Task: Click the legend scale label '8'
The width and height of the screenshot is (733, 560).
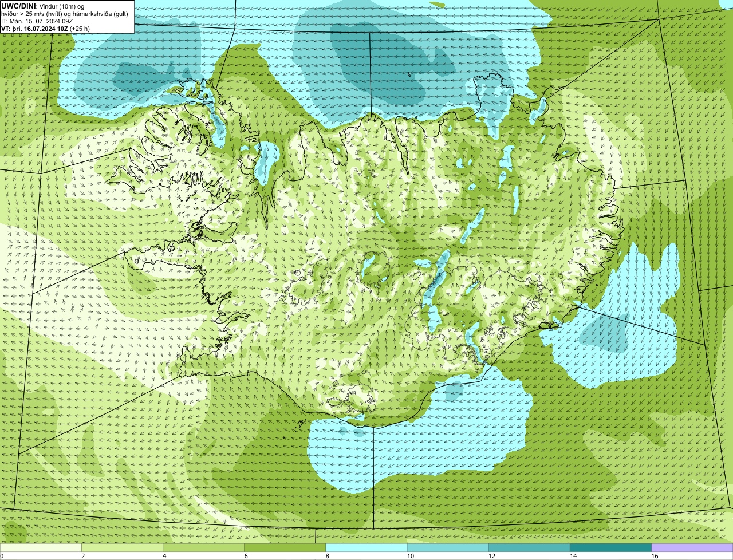Action: [x=327, y=556]
